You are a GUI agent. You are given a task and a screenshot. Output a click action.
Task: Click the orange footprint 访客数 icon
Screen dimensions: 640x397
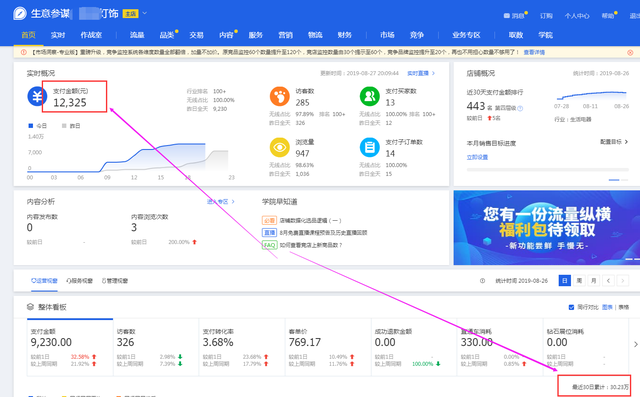pyautogui.click(x=280, y=96)
